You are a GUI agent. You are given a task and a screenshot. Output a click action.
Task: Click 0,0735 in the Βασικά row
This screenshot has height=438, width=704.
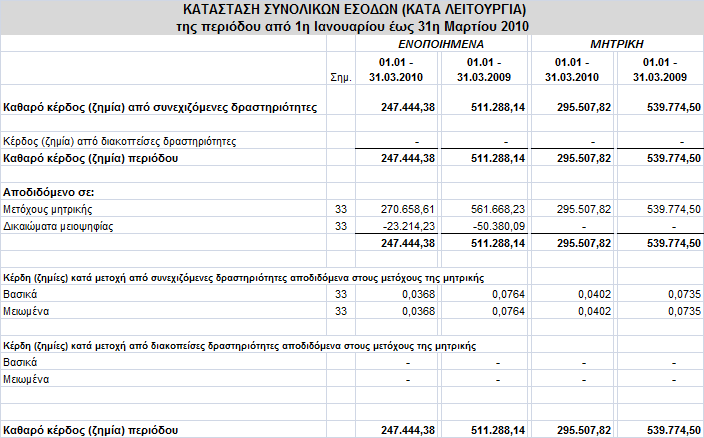pos(684,294)
